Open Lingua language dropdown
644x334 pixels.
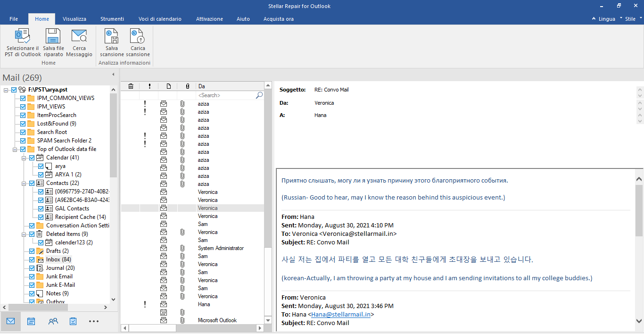click(607, 19)
